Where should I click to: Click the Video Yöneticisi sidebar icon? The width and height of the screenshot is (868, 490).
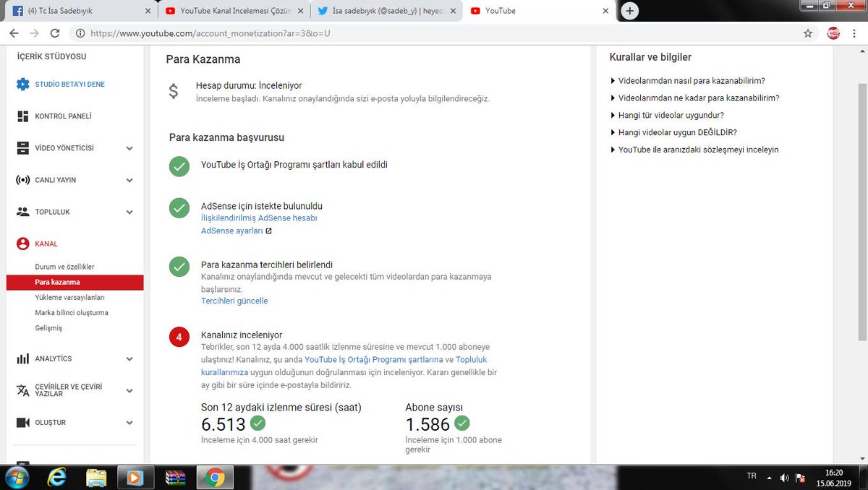coord(22,148)
